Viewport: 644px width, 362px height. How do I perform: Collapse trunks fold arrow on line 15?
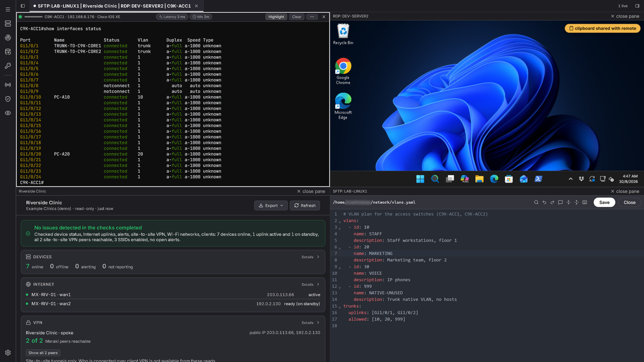pos(340,307)
